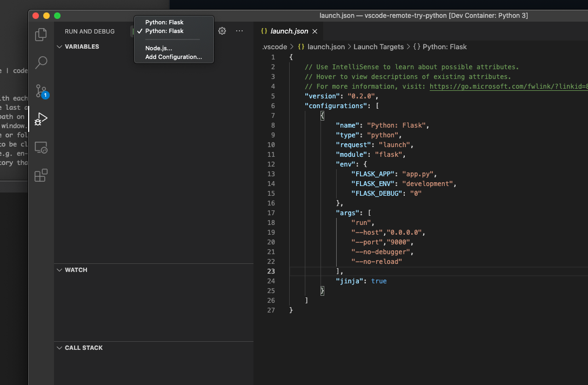The width and height of the screenshot is (588, 385).
Task: Open Source Control with one pending change
Action: coord(41,91)
